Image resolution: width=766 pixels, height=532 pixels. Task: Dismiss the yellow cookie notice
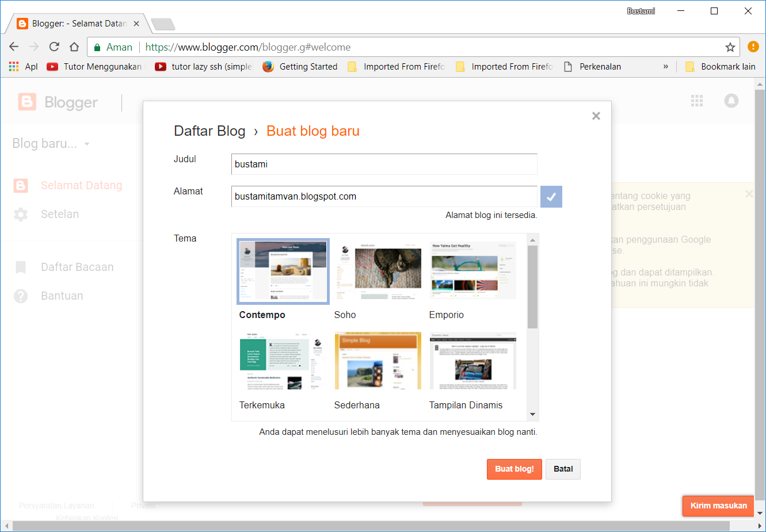coord(749,194)
